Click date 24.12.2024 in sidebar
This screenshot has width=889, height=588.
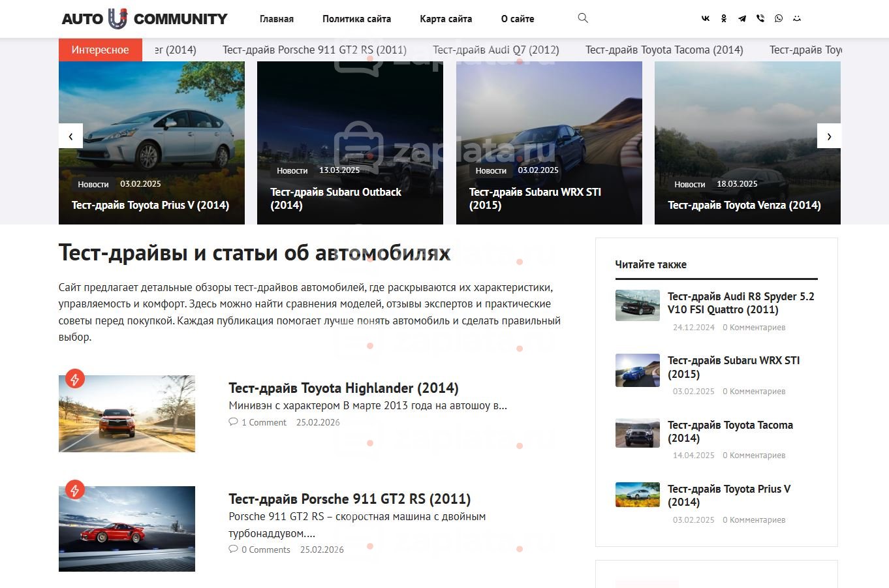[694, 328]
